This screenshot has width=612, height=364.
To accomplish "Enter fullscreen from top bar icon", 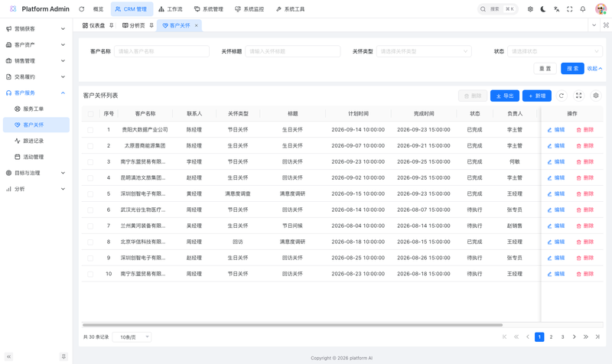I will click(x=569, y=9).
